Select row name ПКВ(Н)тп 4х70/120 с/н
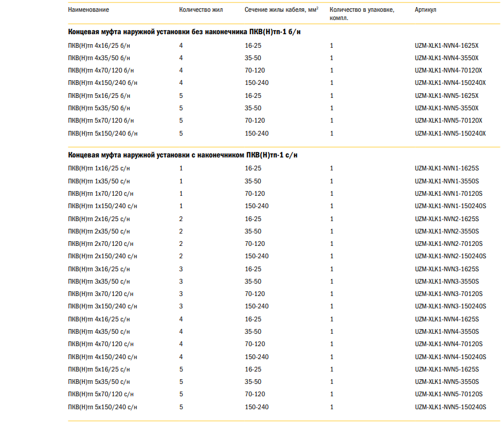Image resolution: width=504 pixels, height=424 pixels. click(100, 344)
